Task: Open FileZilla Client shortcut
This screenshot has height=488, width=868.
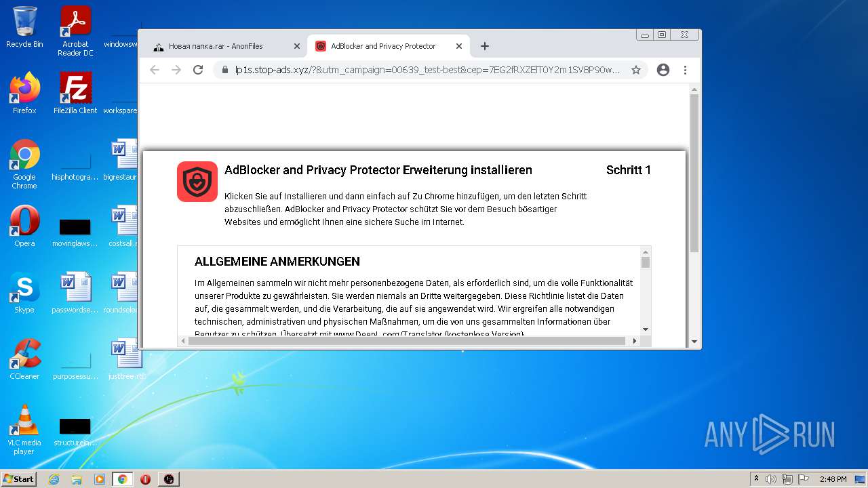Action: pos(75,93)
